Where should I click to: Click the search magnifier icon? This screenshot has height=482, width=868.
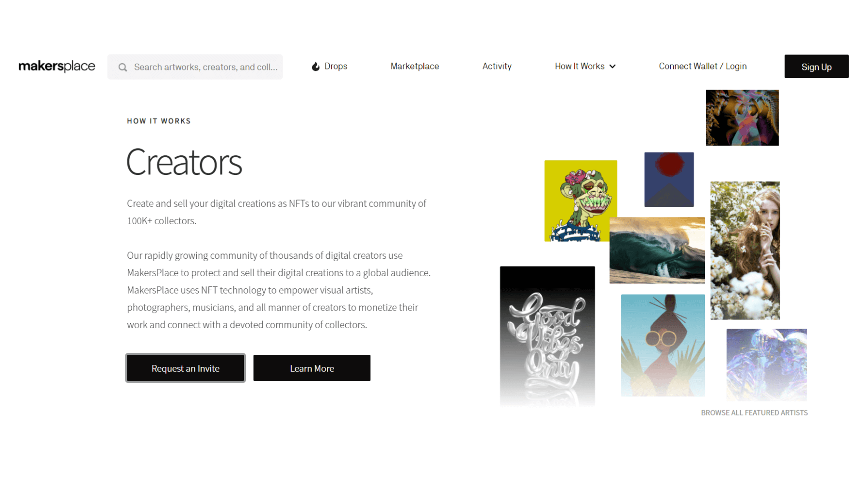123,67
